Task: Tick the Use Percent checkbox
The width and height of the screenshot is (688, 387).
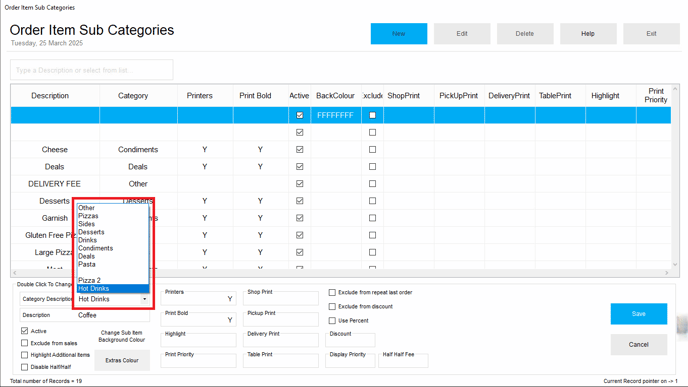Action: 332,320
